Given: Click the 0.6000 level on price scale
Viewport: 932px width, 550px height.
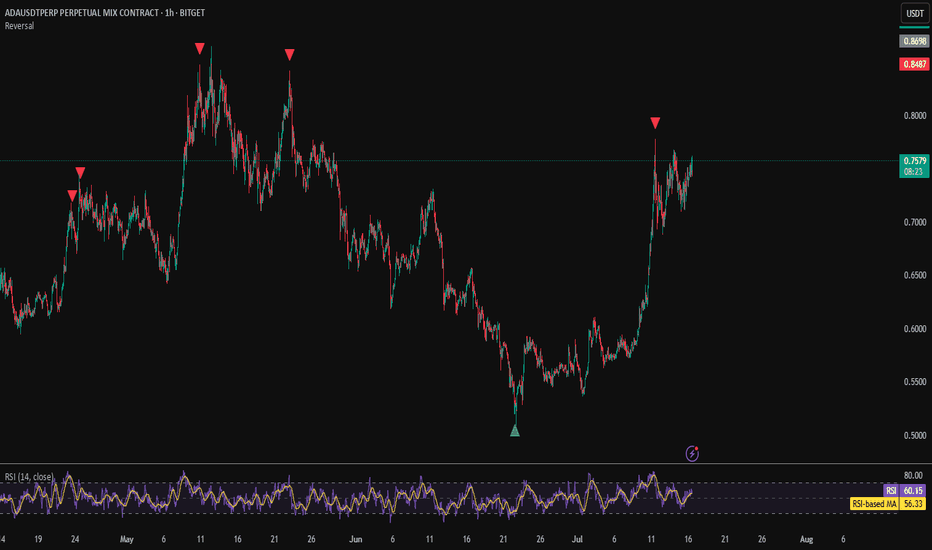Looking at the screenshot, I should coord(915,329).
